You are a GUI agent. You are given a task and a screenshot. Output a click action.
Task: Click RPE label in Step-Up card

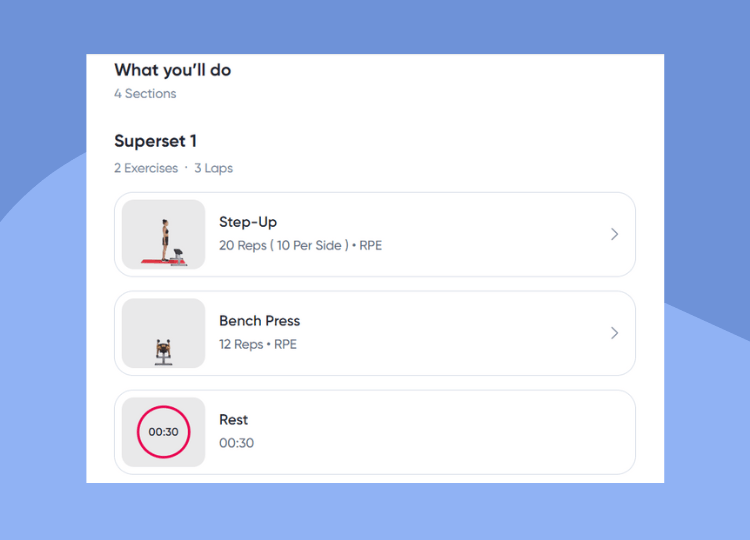point(371,245)
